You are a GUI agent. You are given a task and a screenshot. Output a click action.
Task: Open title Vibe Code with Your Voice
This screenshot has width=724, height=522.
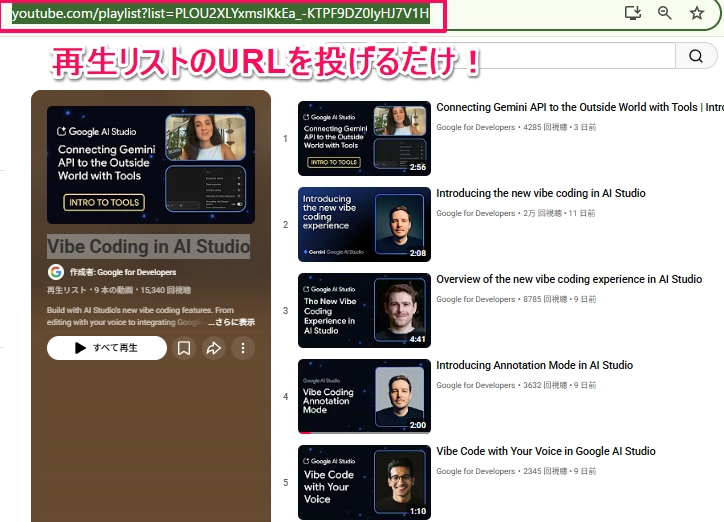point(546,451)
